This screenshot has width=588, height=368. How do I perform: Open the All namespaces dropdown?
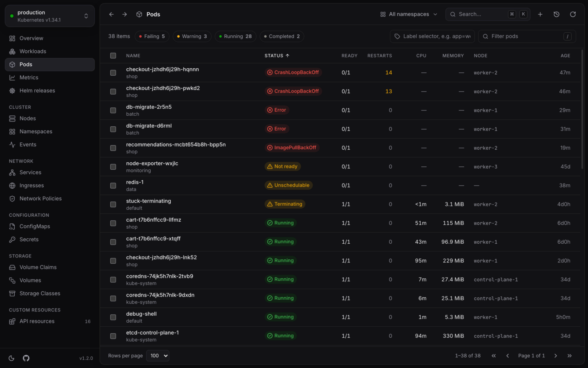[x=409, y=14]
